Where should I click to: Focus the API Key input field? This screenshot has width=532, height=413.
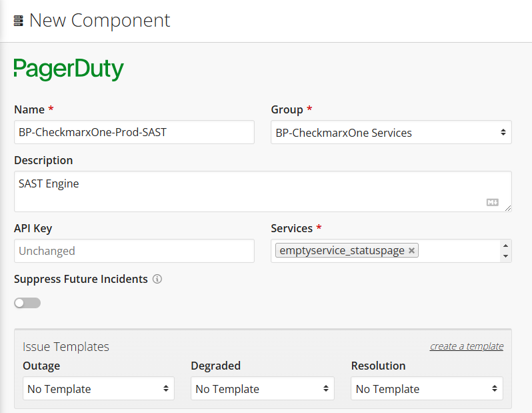(x=135, y=251)
